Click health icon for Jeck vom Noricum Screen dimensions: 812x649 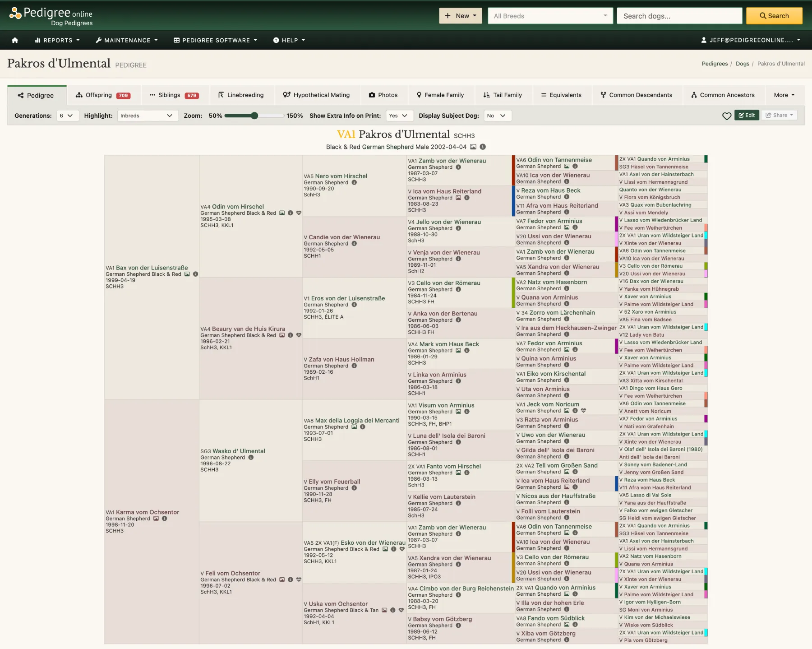click(x=584, y=411)
